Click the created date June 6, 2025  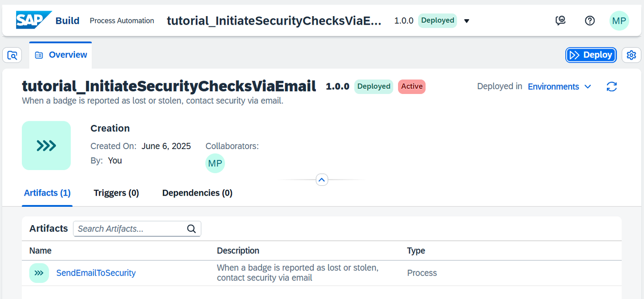[166, 146]
